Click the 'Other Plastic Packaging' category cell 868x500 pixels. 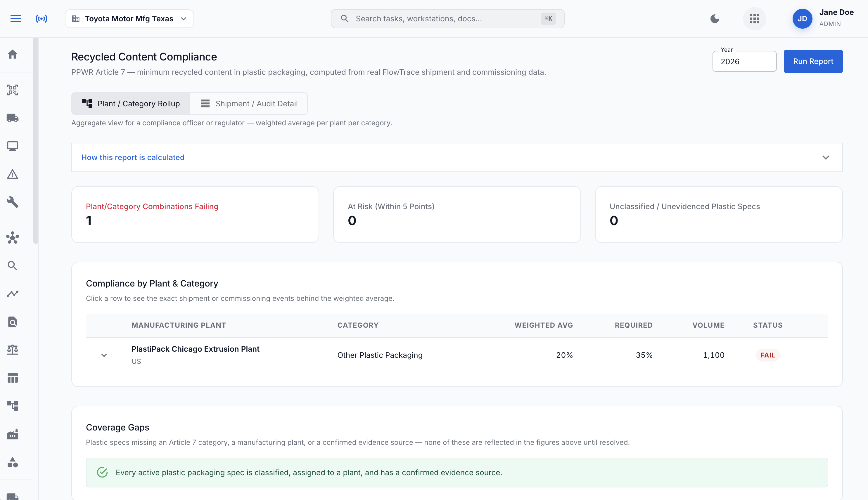click(x=380, y=355)
